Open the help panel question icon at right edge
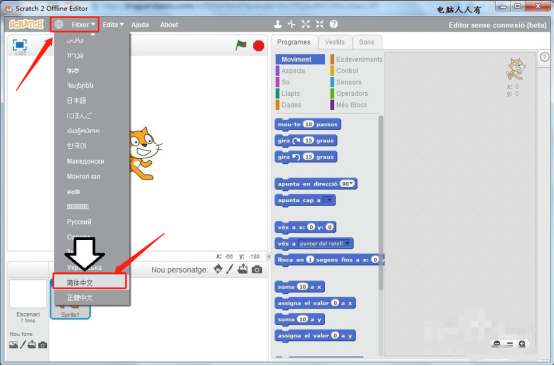Screen dimensions: 554x366 point(545,57)
